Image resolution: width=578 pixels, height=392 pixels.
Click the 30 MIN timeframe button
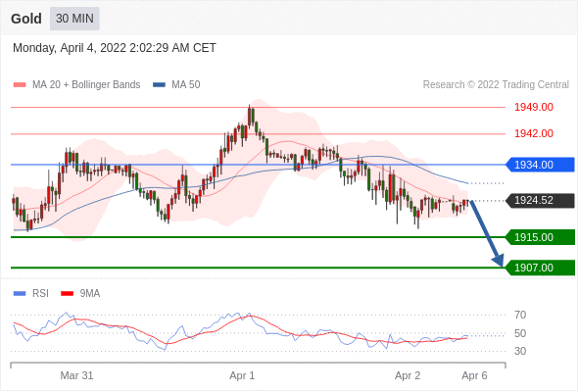click(74, 19)
